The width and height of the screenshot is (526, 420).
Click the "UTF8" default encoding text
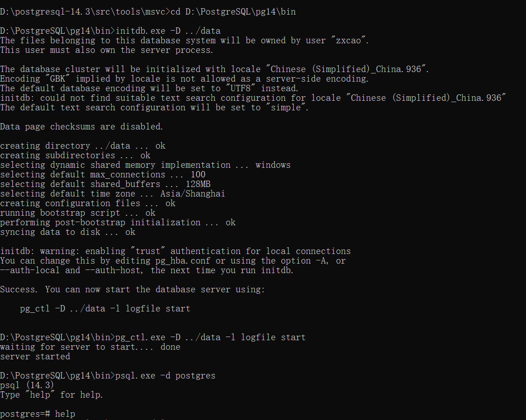pyautogui.click(x=241, y=88)
